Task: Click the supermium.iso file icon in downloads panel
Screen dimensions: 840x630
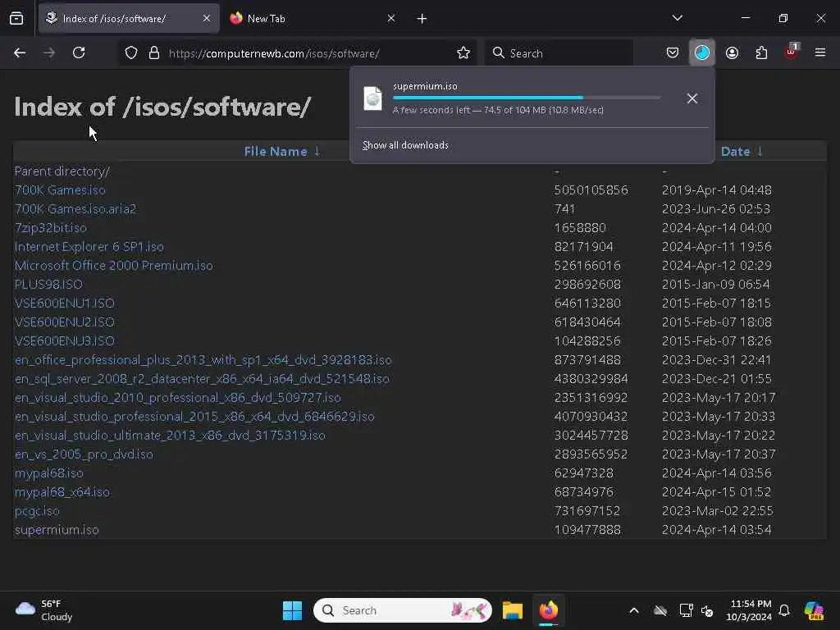Action: pos(373,98)
